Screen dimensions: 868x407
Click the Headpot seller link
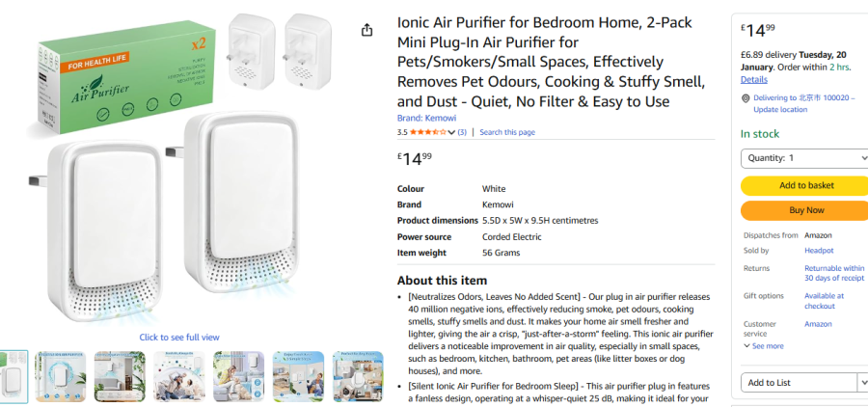point(818,251)
